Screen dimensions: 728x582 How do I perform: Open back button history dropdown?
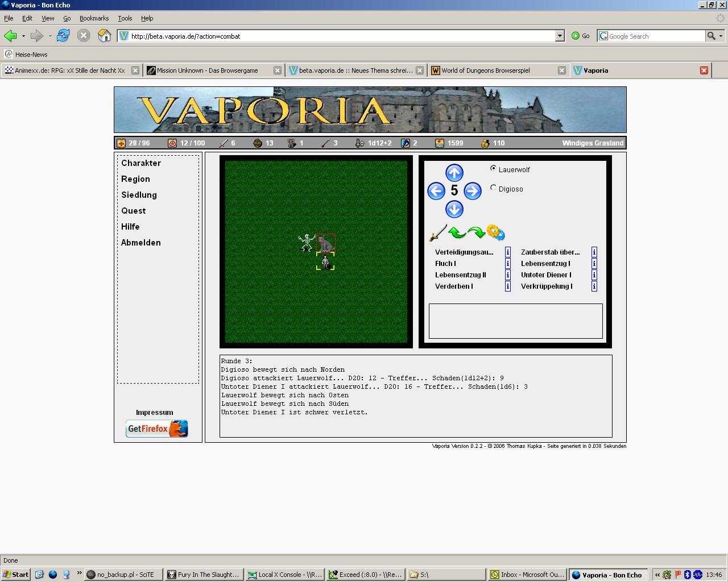23,36
